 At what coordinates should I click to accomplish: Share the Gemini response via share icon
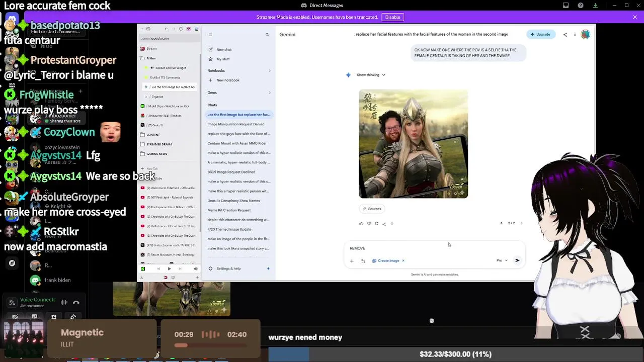384,224
